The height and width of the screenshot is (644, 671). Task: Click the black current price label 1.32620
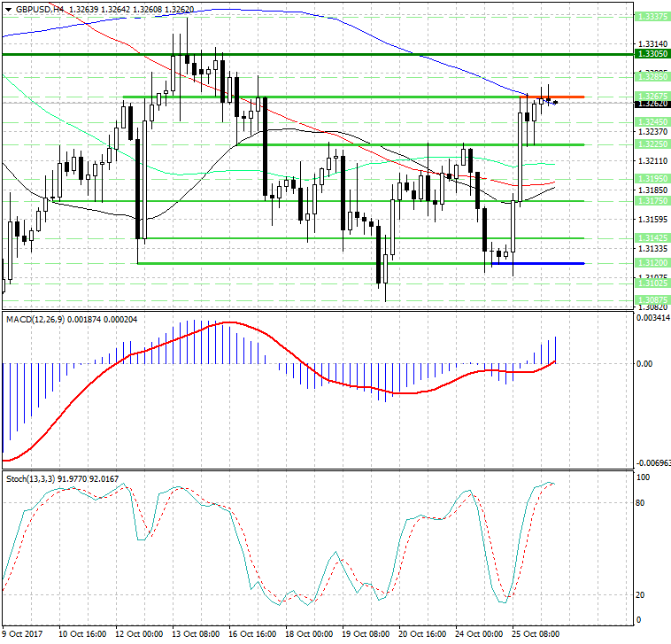click(x=652, y=104)
